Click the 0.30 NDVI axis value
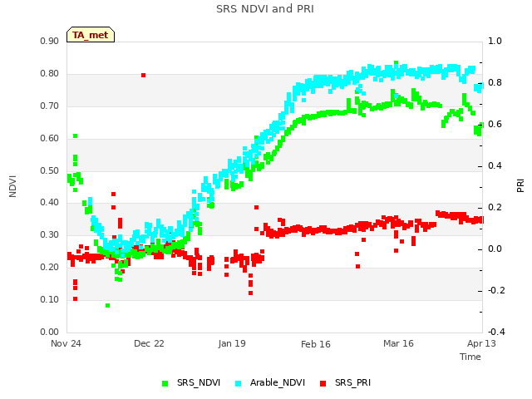 [x=50, y=234]
